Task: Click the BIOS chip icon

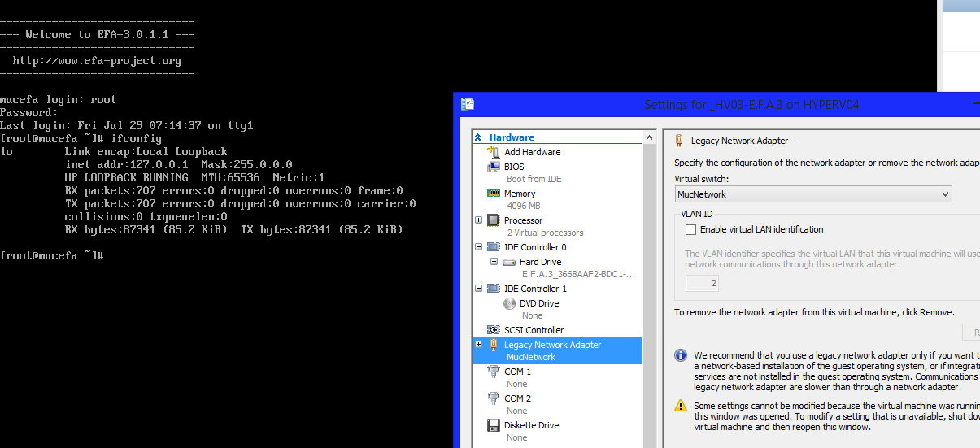Action: point(493,167)
